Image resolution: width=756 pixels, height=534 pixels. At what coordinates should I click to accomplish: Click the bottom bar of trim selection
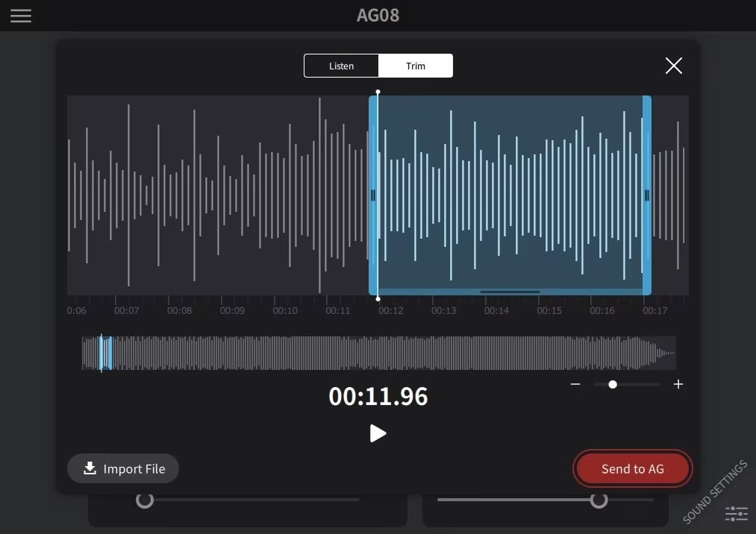tap(510, 292)
